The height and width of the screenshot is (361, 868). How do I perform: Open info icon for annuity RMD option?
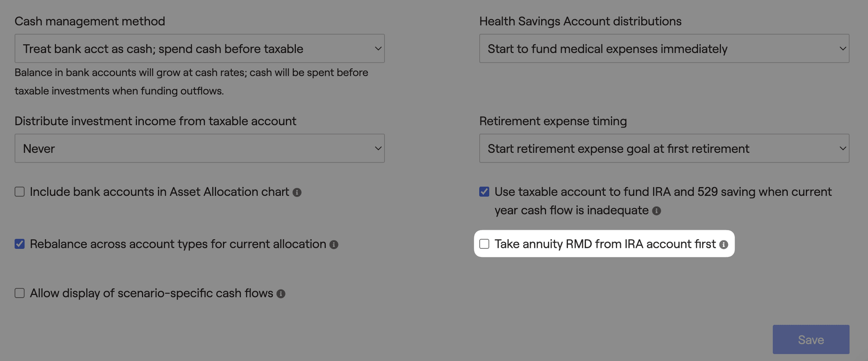pos(724,245)
